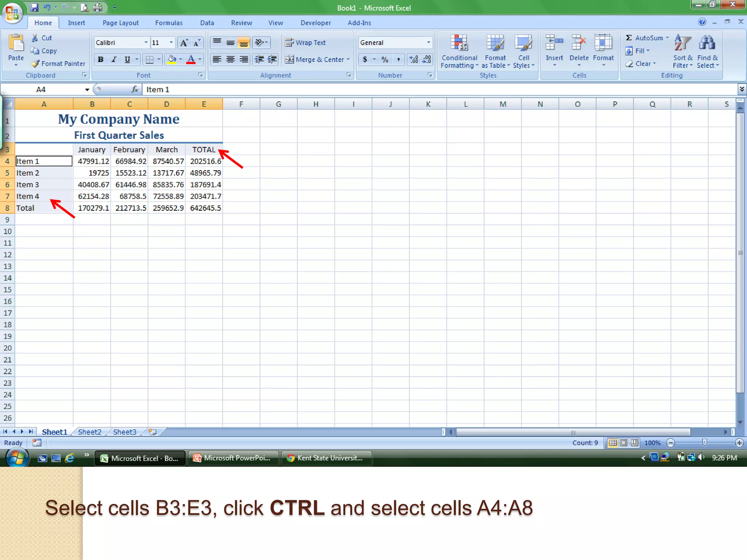
Task: Open the font size dropdown
Action: 171,43
